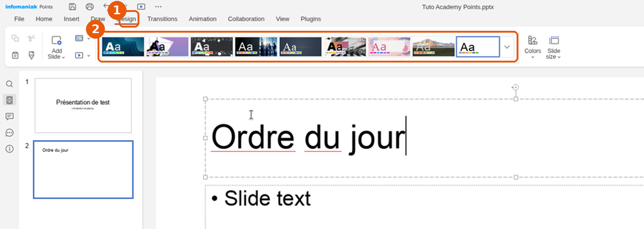Open the Colors scheme button
Screen dimensions: 644x229
(533, 47)
